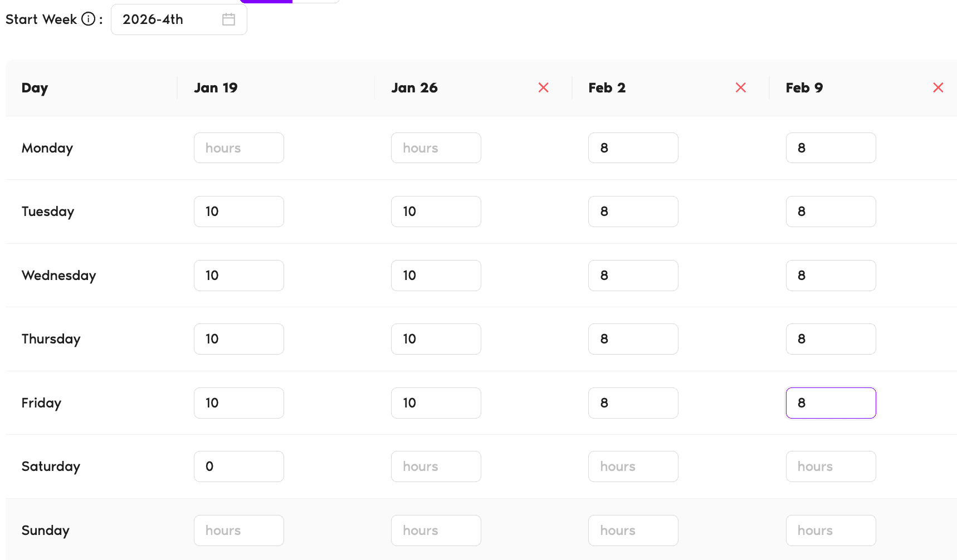Click the Day column header
Image resolution: width=957 pixels, height=560 pixels.
click(x=34, y=87)
